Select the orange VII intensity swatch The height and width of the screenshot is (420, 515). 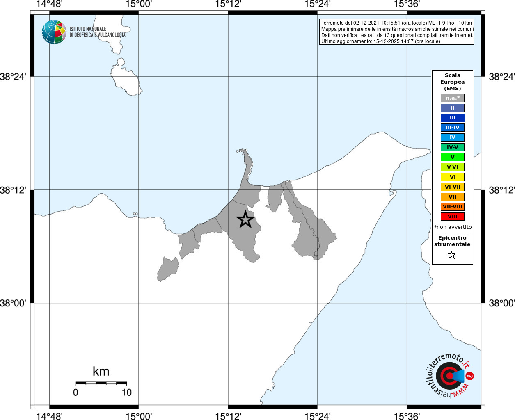tap(452, 197)
